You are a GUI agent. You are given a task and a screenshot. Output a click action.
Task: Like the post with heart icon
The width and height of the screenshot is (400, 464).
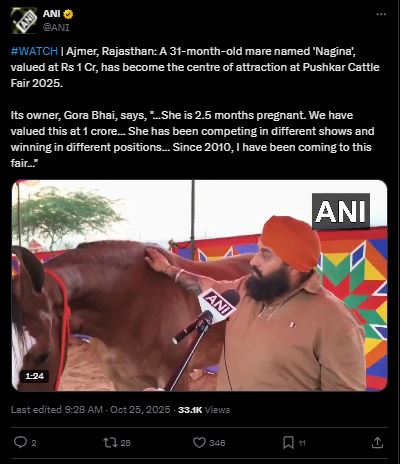pos(199,443)
